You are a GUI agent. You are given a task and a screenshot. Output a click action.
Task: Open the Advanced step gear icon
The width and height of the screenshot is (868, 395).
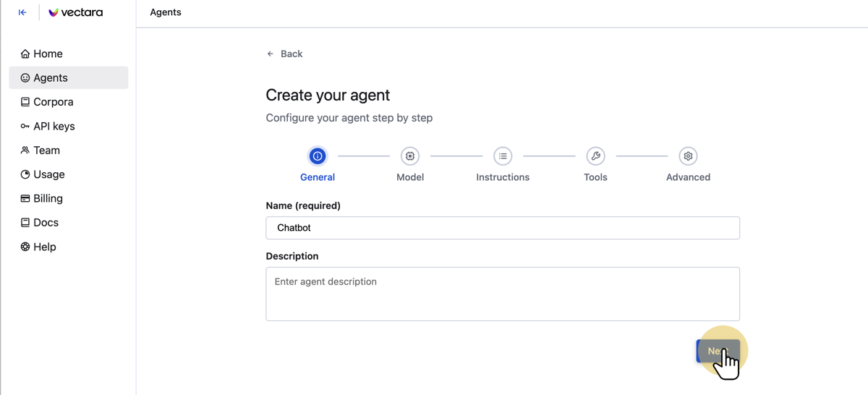(688, 156)
